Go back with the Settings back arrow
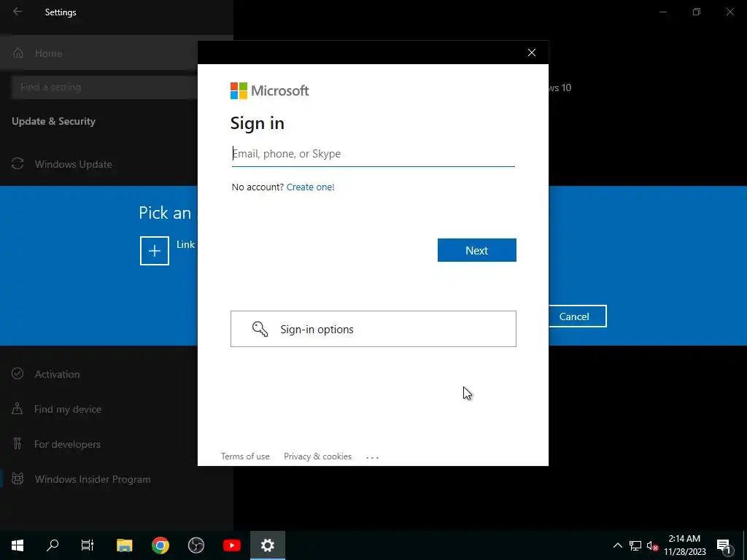747x560 pixels. click(x=18, y=12)
